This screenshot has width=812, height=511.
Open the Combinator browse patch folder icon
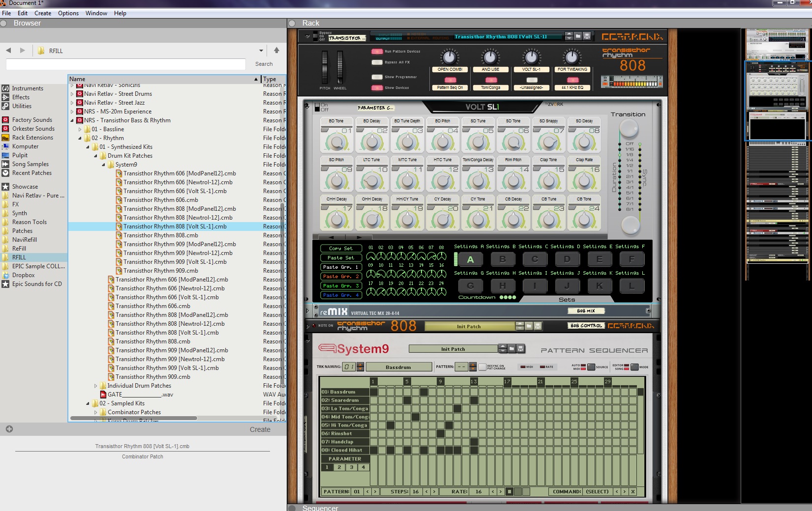click(x=578, y=36)
